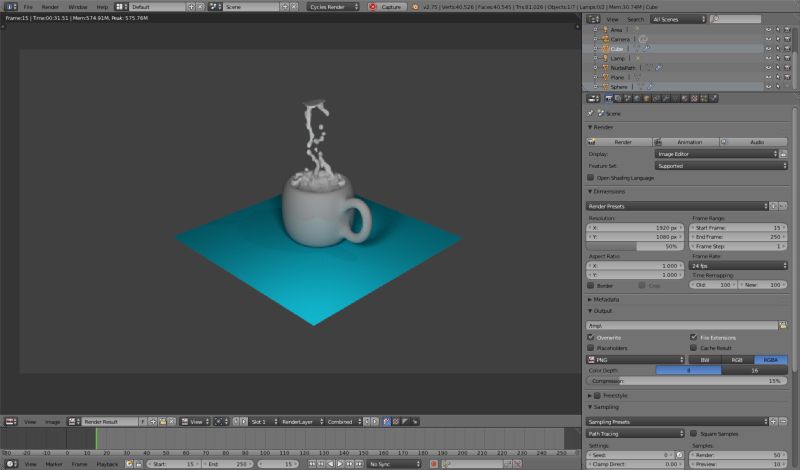Click the screen layout browse icon

(x=121, y=7)
